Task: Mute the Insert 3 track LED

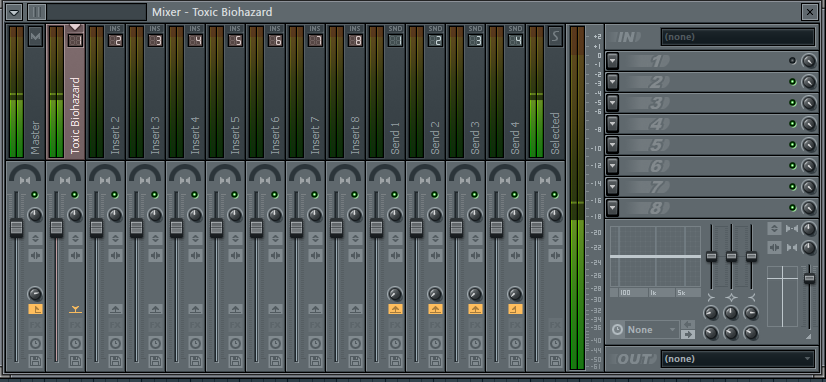Action: point(155,195)
